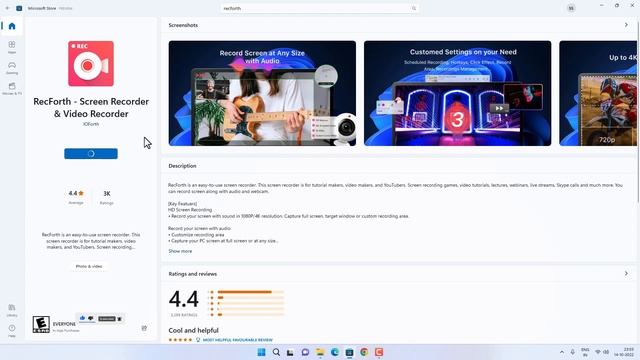Viewport: 640px width, 360px height.
Task: Click the RecForth app title text
Action: click(x=91, y=107)
